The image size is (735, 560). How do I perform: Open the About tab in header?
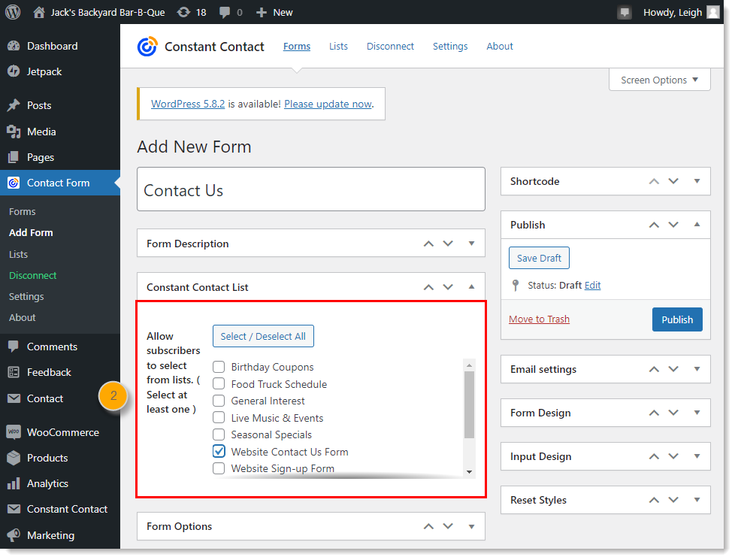(x=500, y=46)
